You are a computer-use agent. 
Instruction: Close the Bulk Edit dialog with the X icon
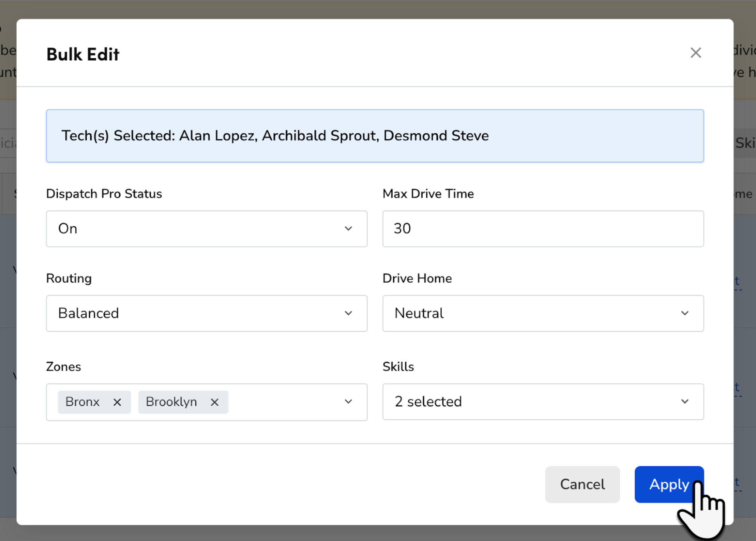pyautogui.click(x=696, y=53)
